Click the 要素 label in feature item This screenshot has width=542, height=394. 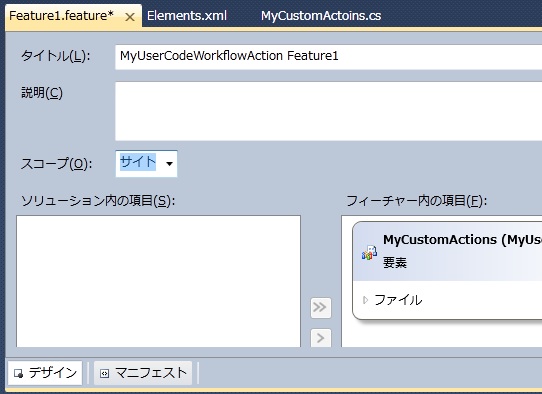pyautogui.click(x=395, y=263)
